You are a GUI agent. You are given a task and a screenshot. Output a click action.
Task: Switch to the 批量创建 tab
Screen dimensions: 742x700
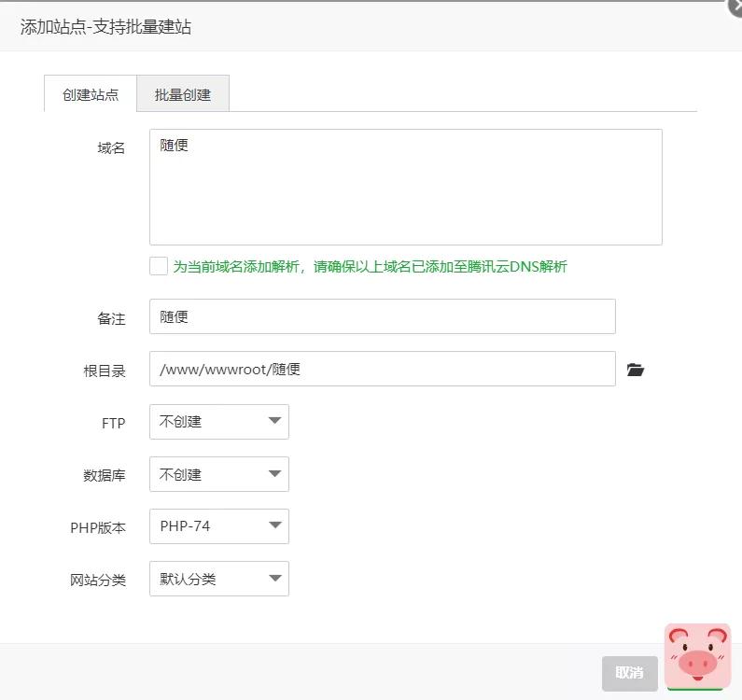[183, 93]
